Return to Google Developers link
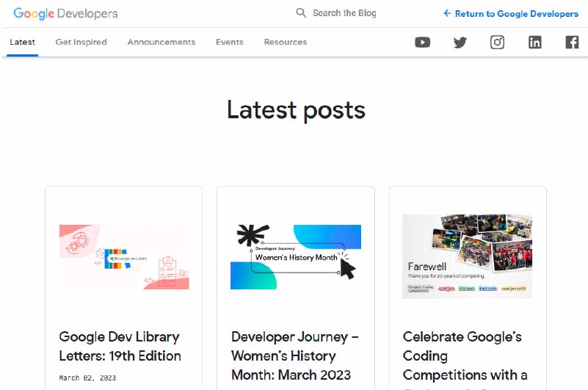The height and width of the screenshot is (390, 588). click(x=511, y=14)
